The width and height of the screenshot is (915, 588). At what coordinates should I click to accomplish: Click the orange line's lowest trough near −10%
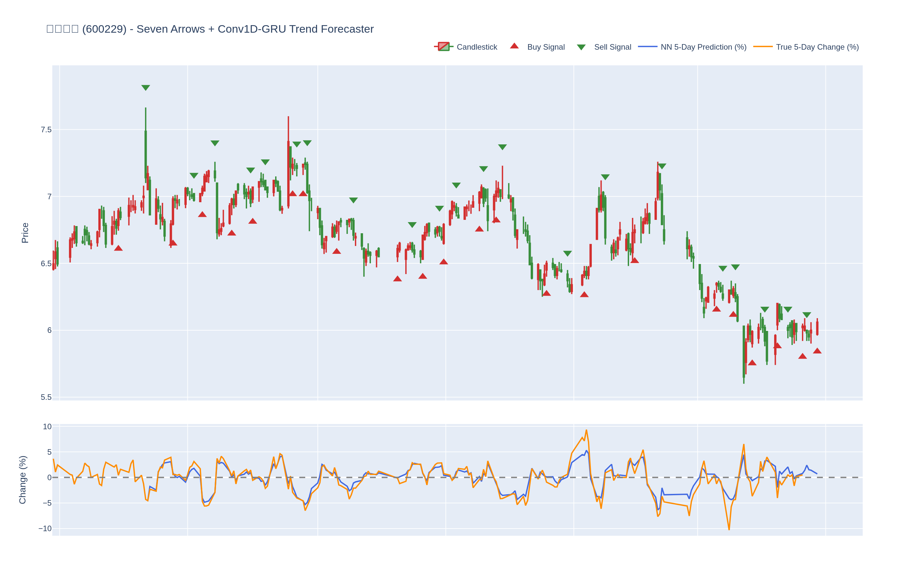pos(729,529)
